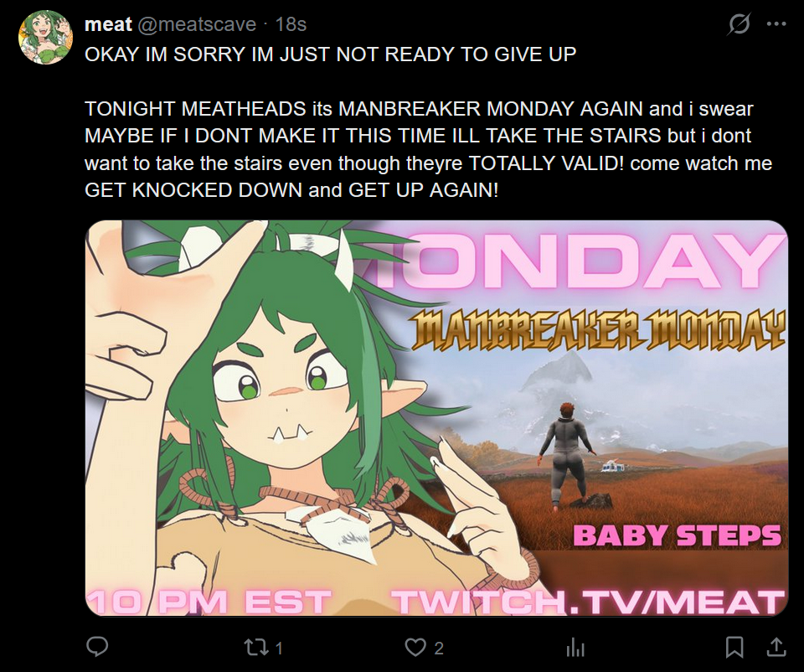804x672 pixels.
Task: Click the 10 PM EST text in image
Action: tap(209, 602)
